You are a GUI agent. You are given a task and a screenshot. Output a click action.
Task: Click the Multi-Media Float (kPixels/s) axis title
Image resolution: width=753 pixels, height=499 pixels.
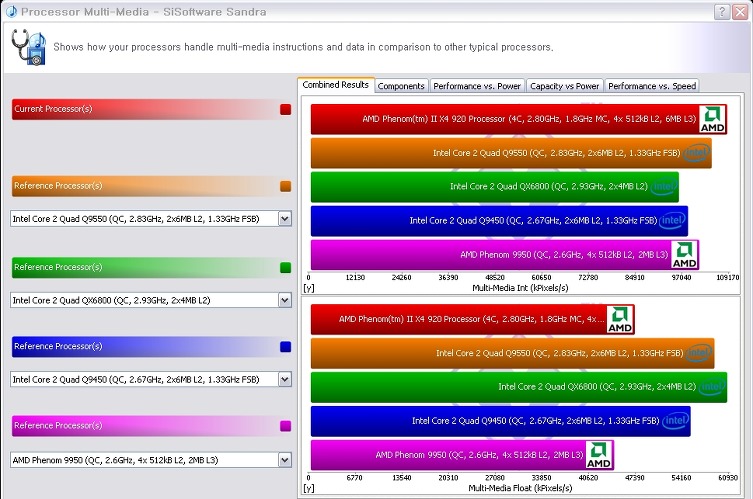(x=520, y=488)
